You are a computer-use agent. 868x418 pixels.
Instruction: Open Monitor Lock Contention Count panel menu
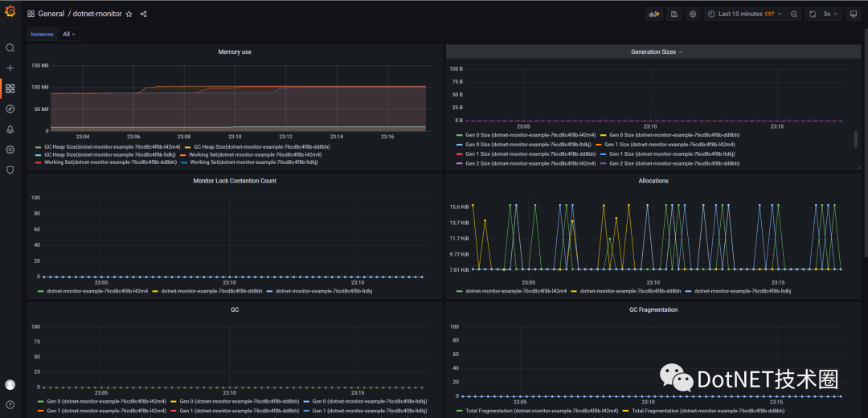(x=235, y=181)
